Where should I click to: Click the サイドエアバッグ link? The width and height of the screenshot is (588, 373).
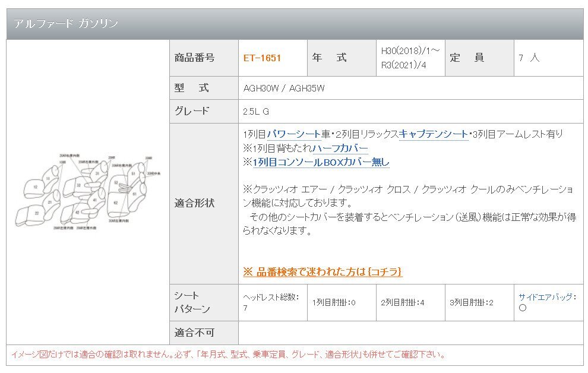pos(546,298)
